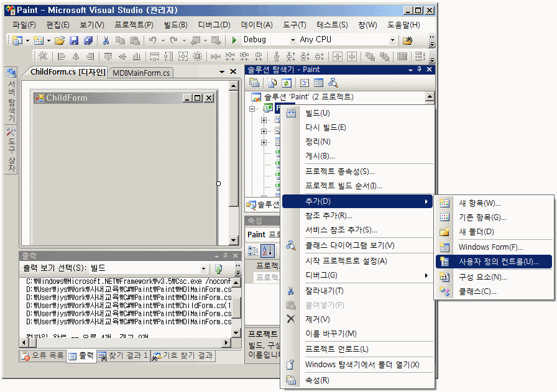Viewport: 557px width, 392px height.
Task: Select the 찾기 결과 1 tab
Action: coord(123,355)
